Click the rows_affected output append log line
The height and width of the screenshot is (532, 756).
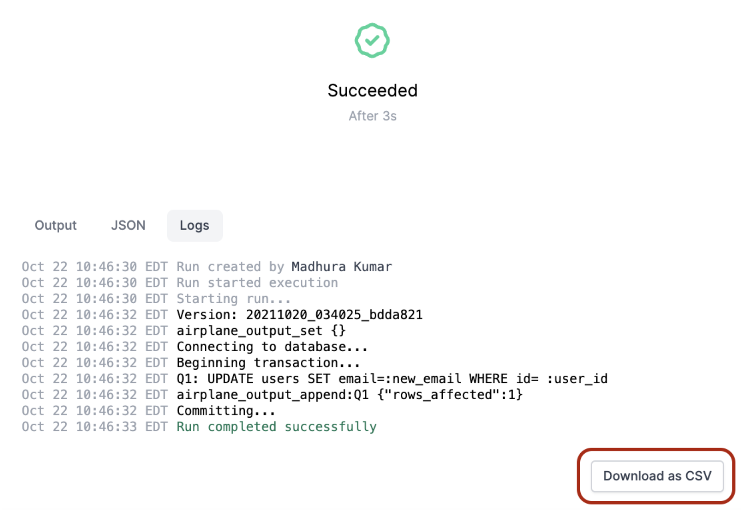(x=273, y=395)
